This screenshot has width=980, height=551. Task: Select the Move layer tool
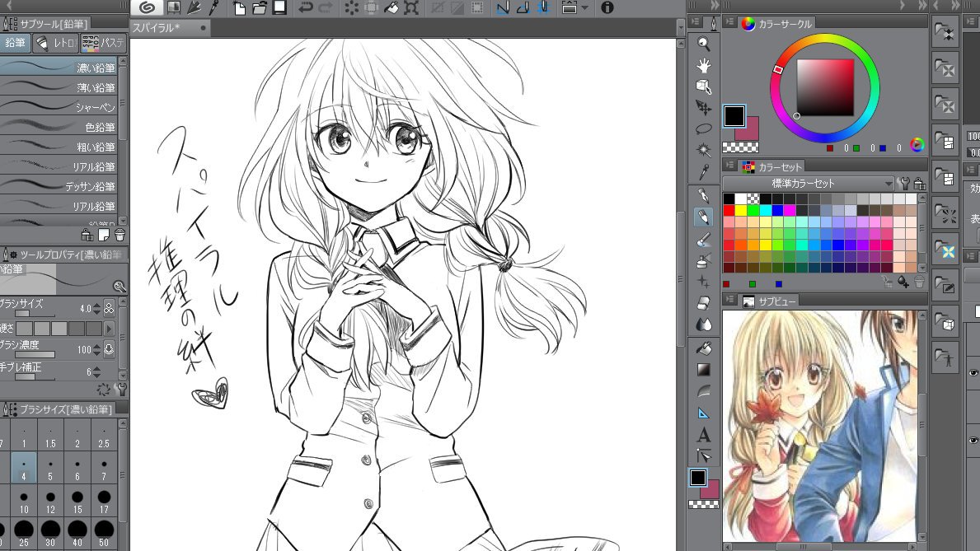[704, 107]
